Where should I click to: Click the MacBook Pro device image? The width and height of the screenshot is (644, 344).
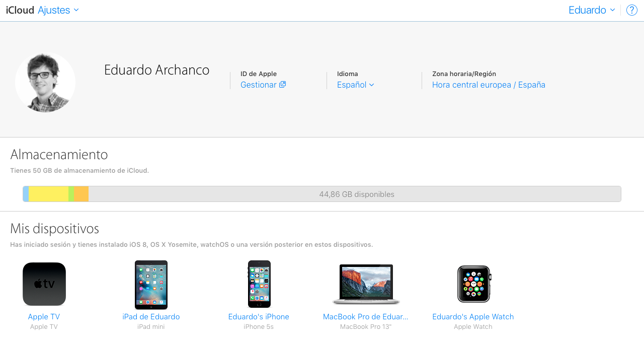click(x=366, y=285)
